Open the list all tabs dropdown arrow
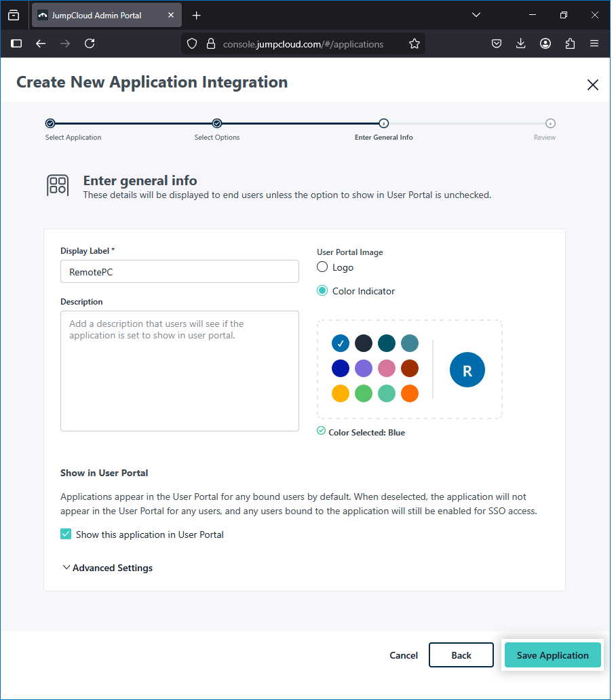This screenshot has width=616, height=700. tap(476, 15)
